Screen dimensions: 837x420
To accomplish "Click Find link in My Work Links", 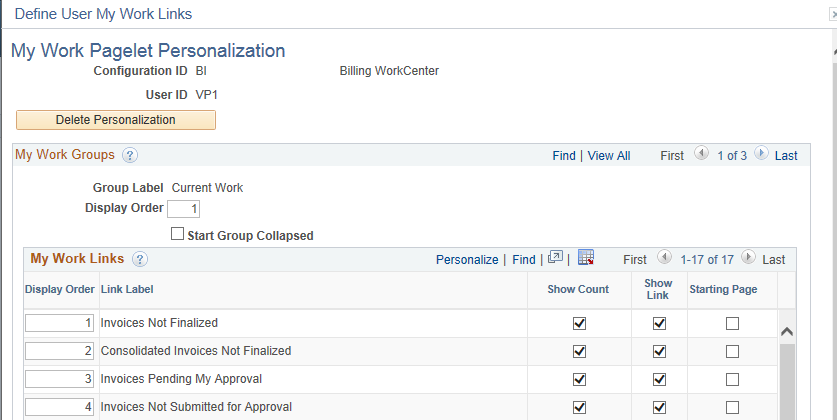I will click(524, 260).
